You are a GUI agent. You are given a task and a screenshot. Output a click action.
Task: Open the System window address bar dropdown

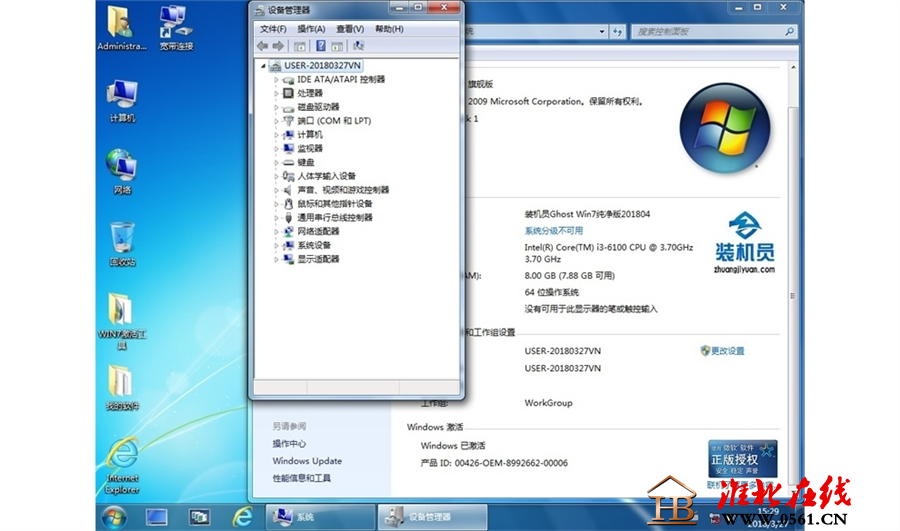click(x=602, y=32)
